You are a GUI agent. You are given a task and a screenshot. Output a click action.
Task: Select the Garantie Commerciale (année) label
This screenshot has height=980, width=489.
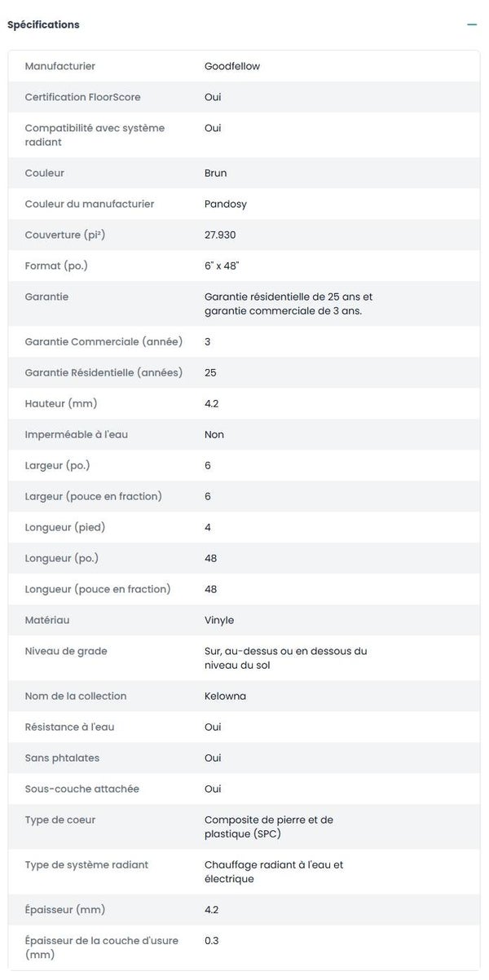pyautogui.click(x=104, y=341)
